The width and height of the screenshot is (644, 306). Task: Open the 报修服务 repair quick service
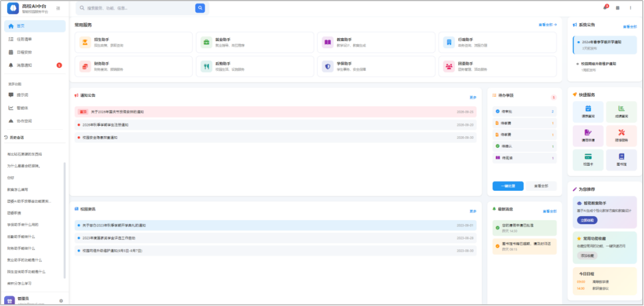(x=621, y=136)
